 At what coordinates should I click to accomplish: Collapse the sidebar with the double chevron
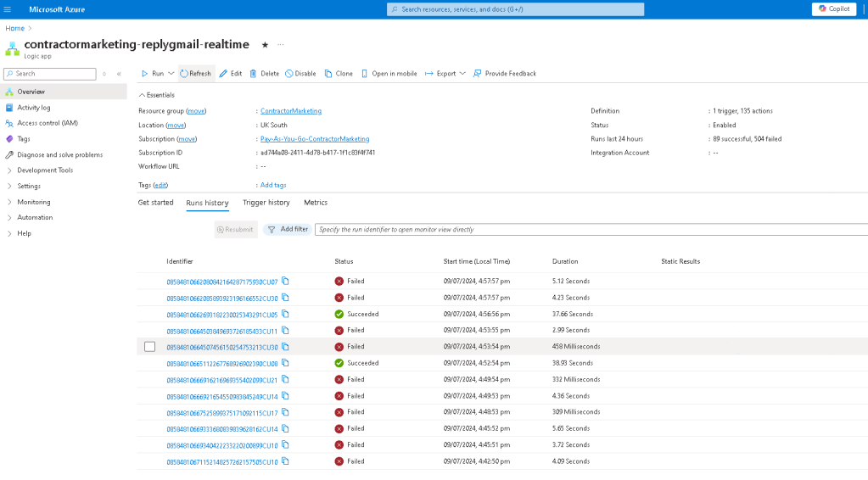tap(119, 74)
